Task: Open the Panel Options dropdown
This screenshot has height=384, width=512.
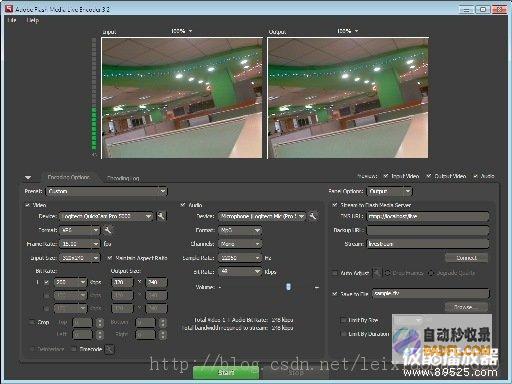Action: (x=389, y=191)
